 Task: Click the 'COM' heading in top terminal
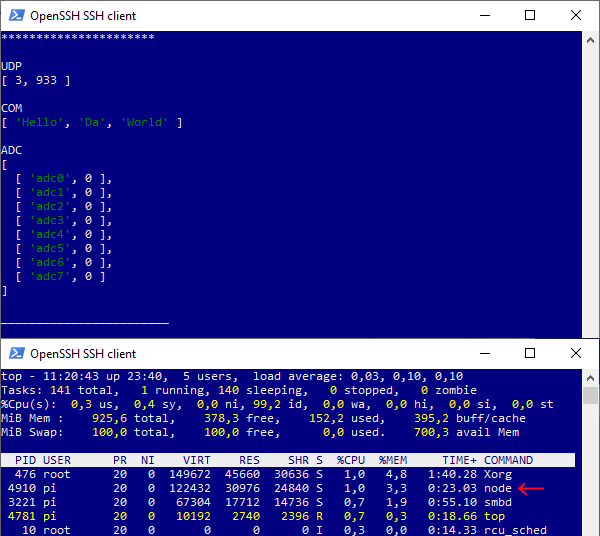coord(12,108)
